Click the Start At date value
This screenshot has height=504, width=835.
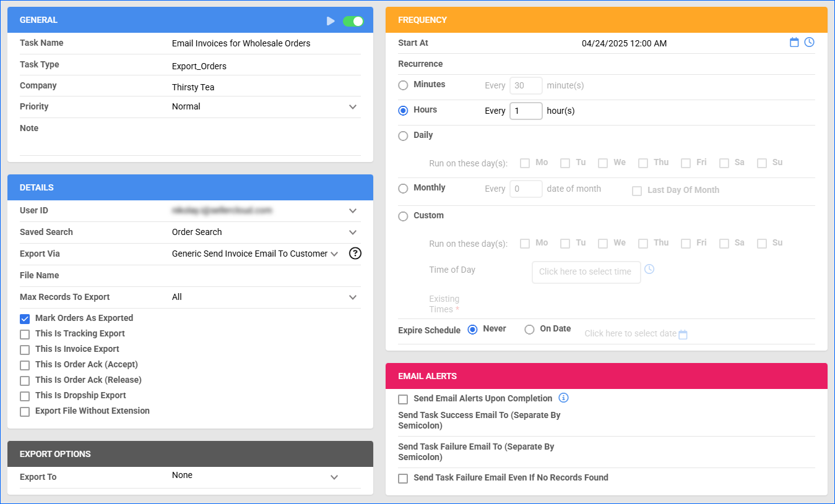tap(624, 43)
